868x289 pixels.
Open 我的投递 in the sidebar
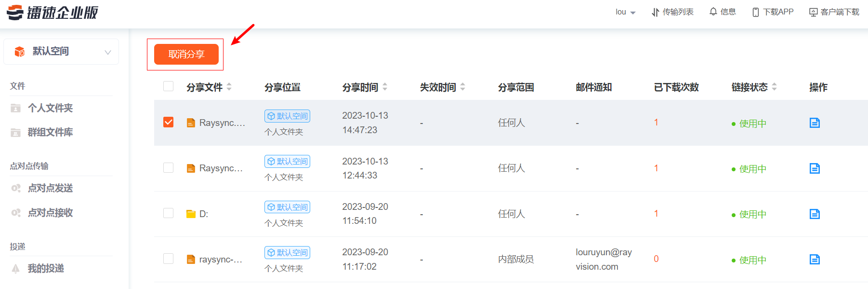click(46, 268)
